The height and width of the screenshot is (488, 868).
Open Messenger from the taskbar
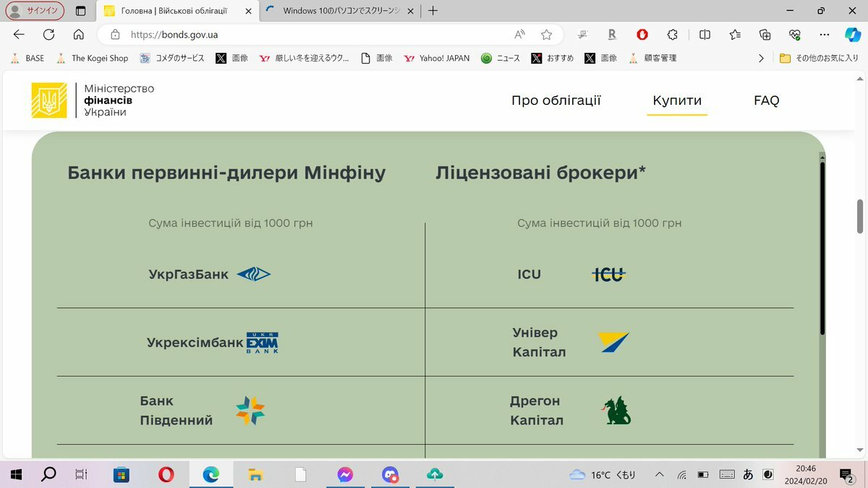coord(345,474)
